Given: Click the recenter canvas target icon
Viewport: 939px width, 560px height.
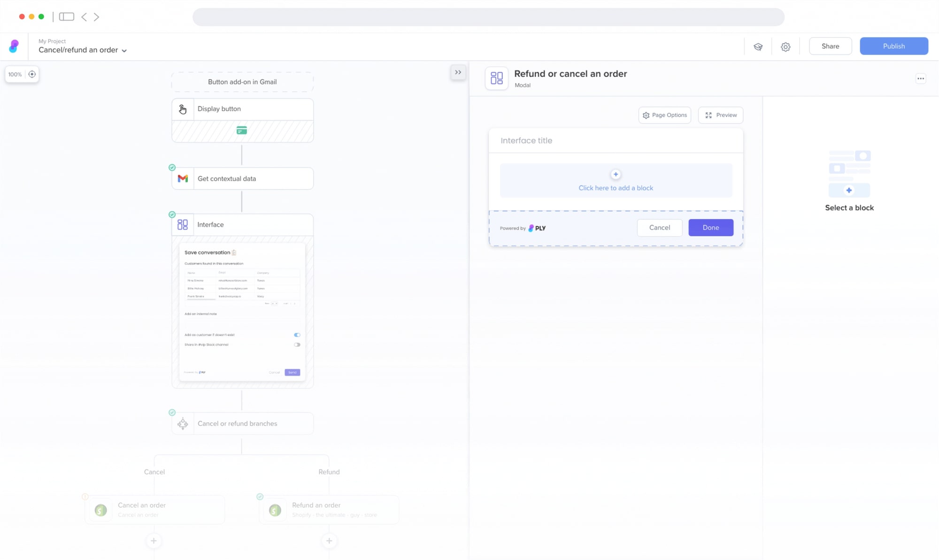Looking at the screenshot, I should [x=32, y=74].
